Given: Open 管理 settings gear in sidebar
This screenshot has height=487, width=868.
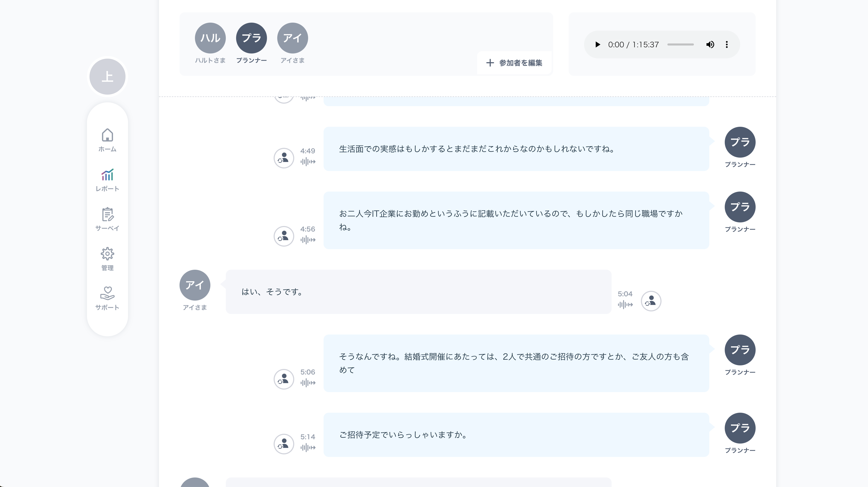Looking at the screenshot, I should click(x=107, y=259).
